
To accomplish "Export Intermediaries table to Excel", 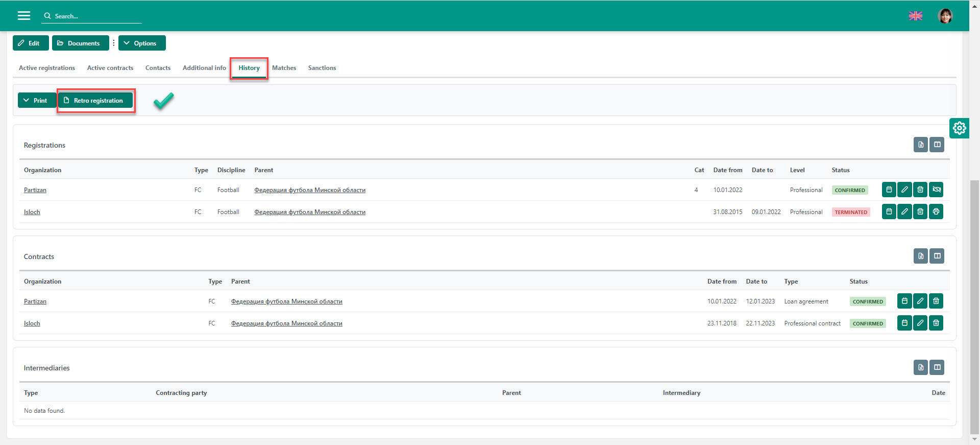I will pyautogui.click(x=920, y=367).
